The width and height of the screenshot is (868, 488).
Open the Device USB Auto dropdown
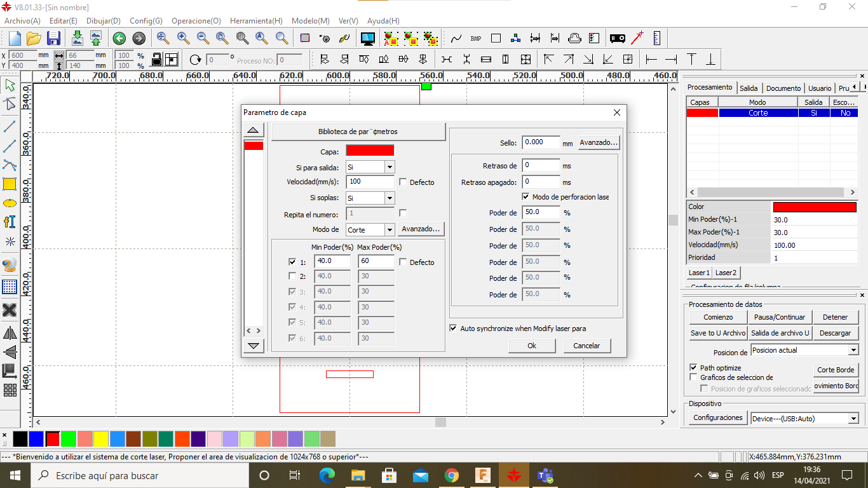coord(853,419)
